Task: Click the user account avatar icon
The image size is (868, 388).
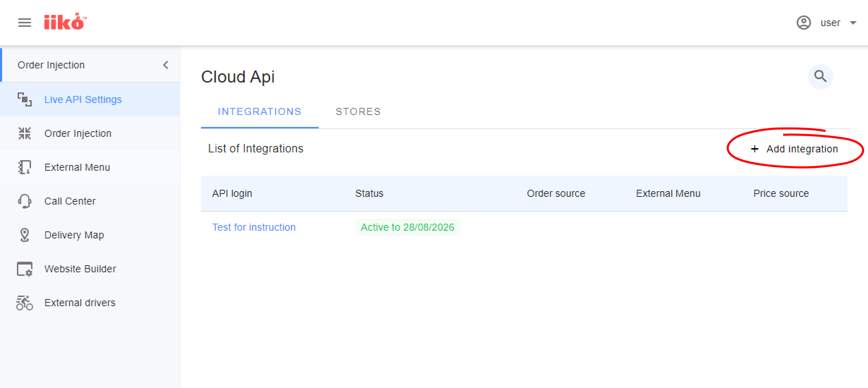Action: pyautogui.click(x=803, y=23)
